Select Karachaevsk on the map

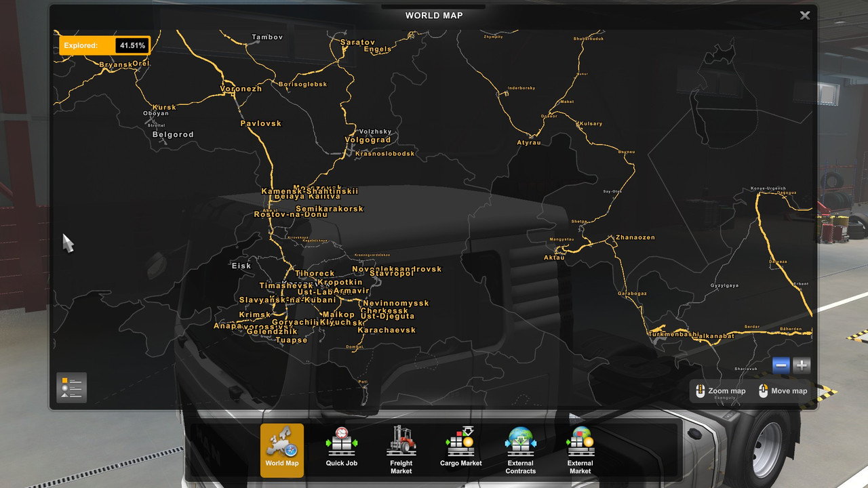click(x=387, y=330)
